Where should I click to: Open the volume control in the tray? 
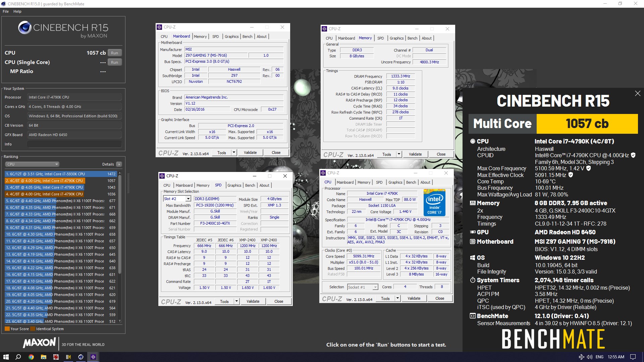(589, 357)
